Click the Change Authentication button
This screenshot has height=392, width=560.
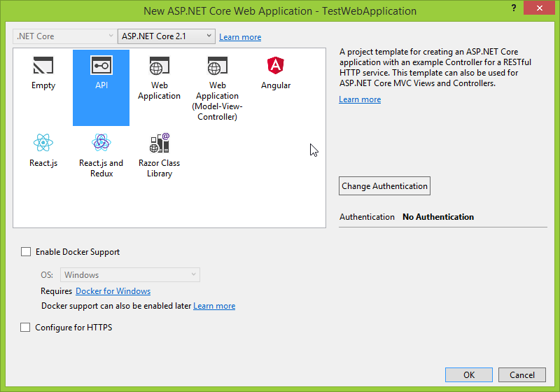[384, 186]
